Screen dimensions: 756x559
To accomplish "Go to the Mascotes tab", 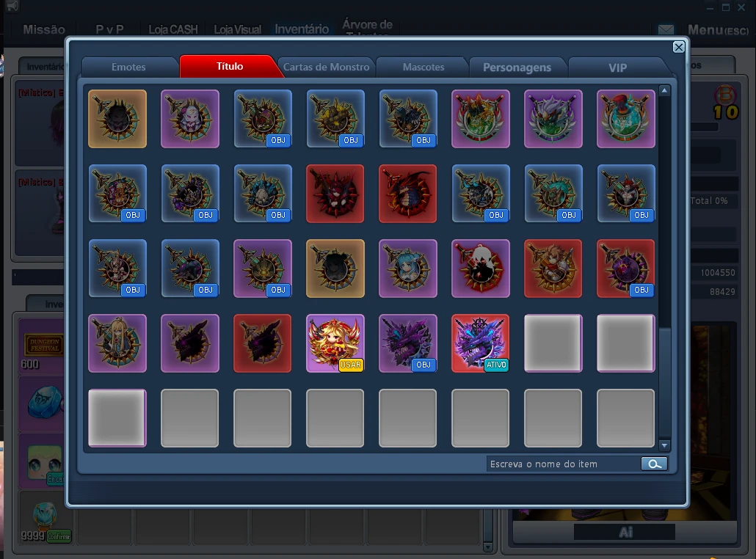I will pos(424,67).
